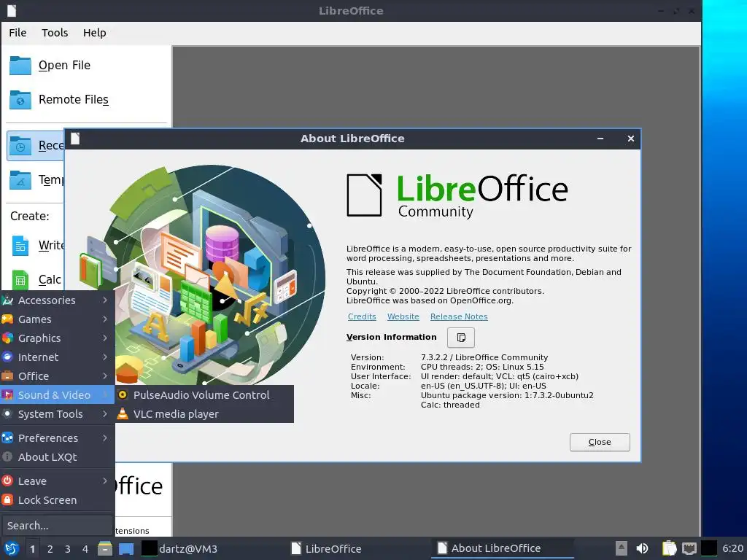Viewport: 747px width, 560px height.
Task: Open the Website link
Action: 403,316
